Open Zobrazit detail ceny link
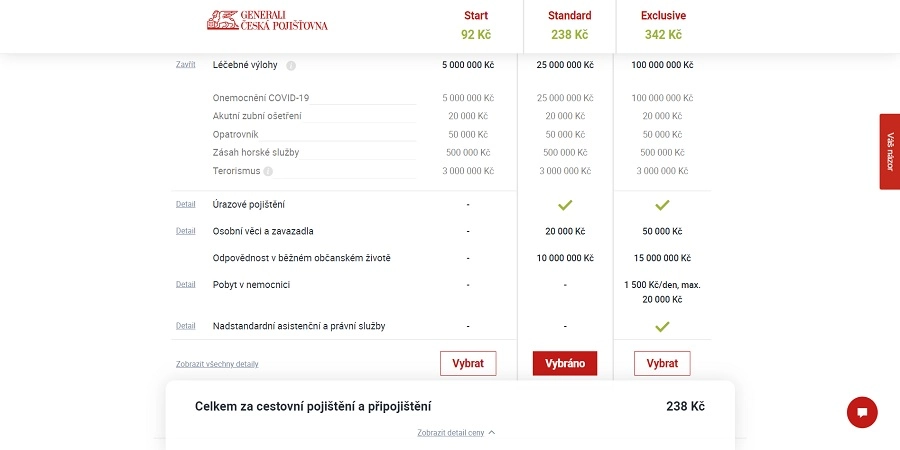The image size is (900, 450). [451, 433]
